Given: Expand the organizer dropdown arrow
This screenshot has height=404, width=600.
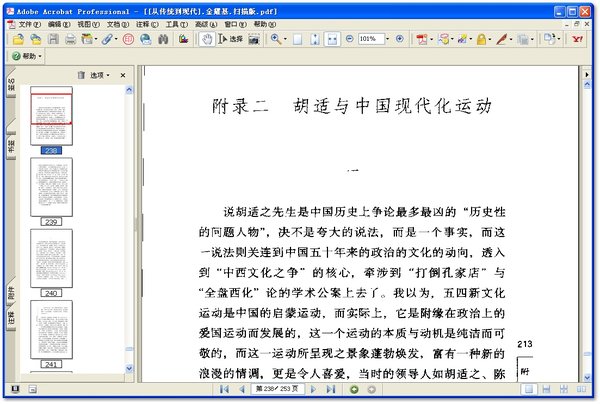Looking at the screenshot, I should pos(96,39).
